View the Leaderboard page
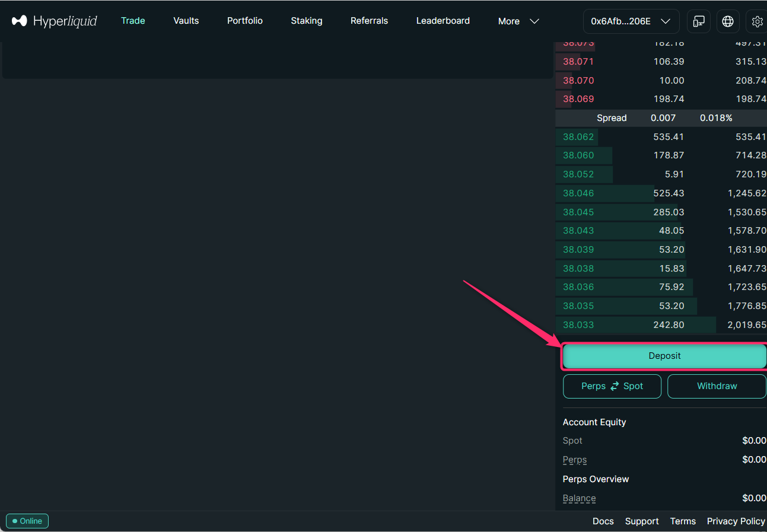 point(443,21)
